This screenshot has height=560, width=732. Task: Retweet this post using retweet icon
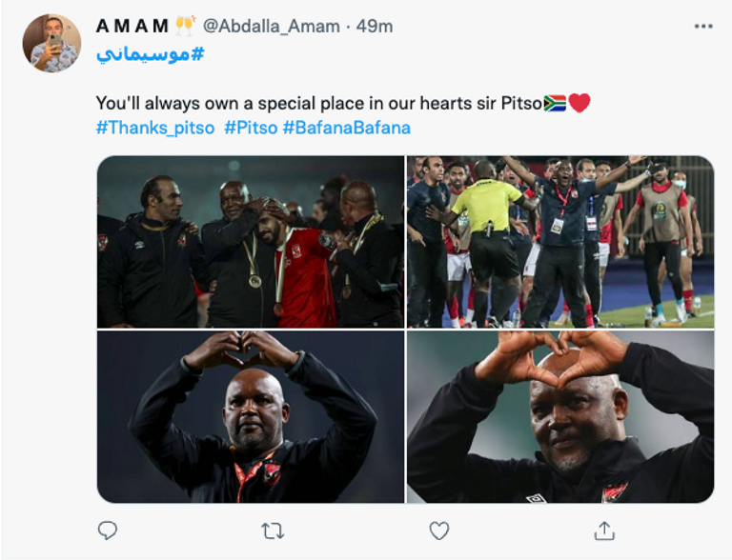point(273,530)
